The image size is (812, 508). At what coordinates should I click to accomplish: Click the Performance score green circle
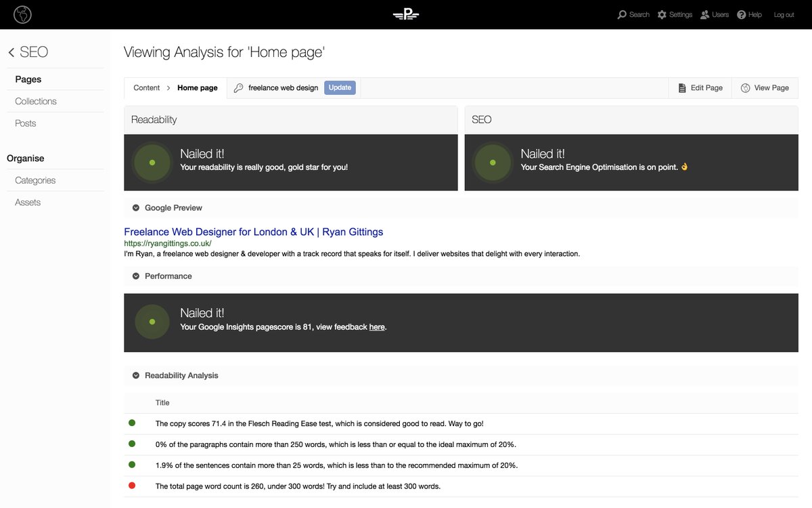click(x=152, y=322)
